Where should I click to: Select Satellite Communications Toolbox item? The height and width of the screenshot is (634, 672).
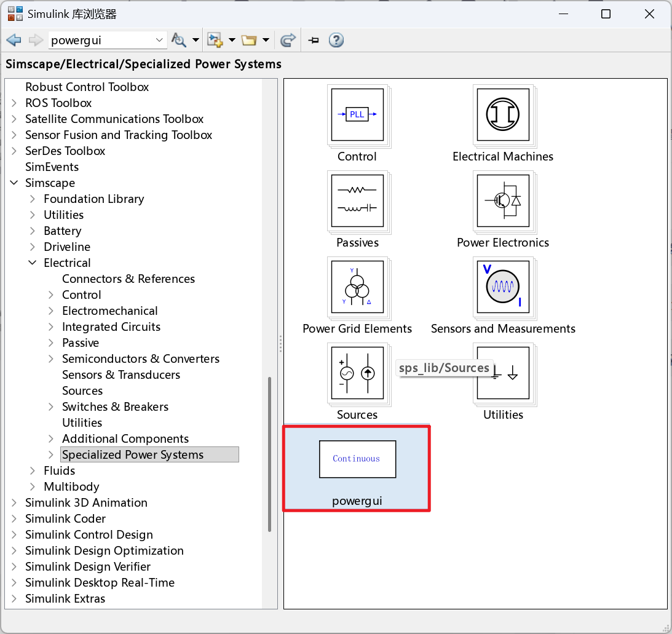click(114, 119)
